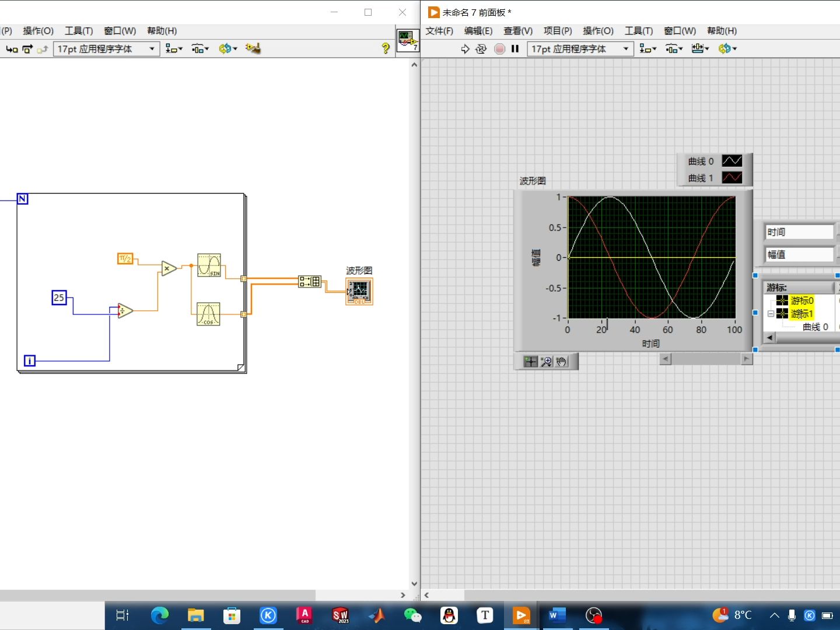The height and width of the screenshot is (630, 840).
Task: Select the For Loop count terminal N
Action: (x=22, y=199)
